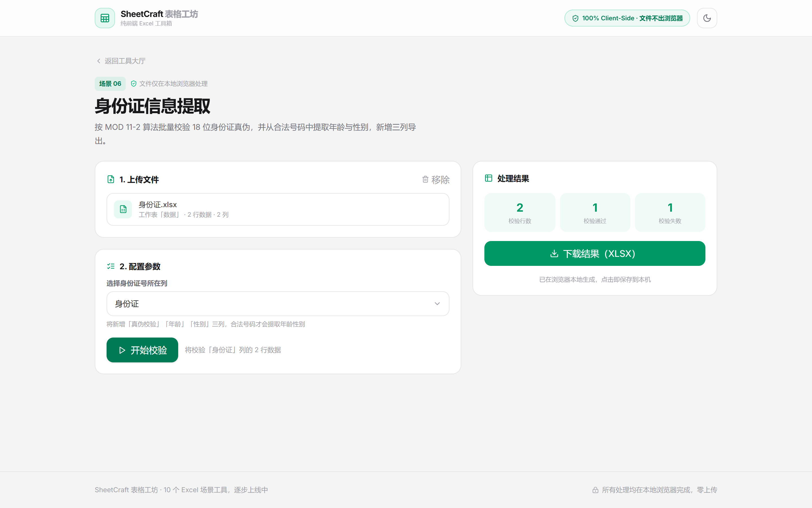Screen dimensions: 812x508
Task: Download result with 下载结果 (XLSX) button
Action: [x=595, y=253]
